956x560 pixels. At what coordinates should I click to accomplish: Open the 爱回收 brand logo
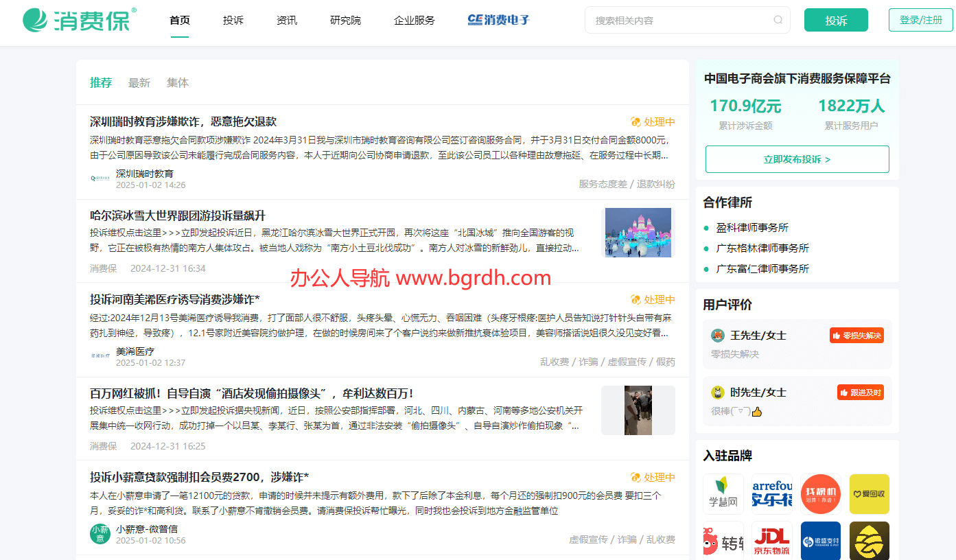coord(869,494)
